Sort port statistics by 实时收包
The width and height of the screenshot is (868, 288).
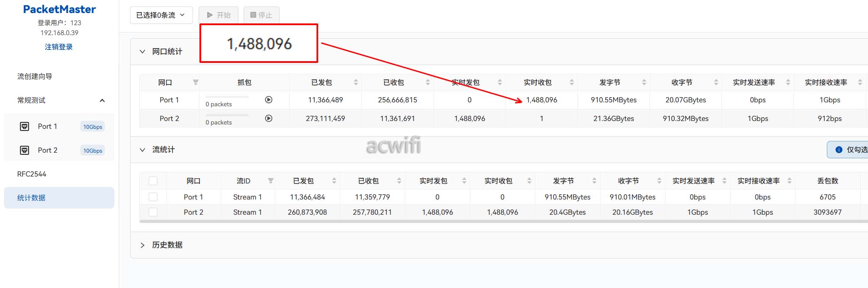tap(571, 82)
